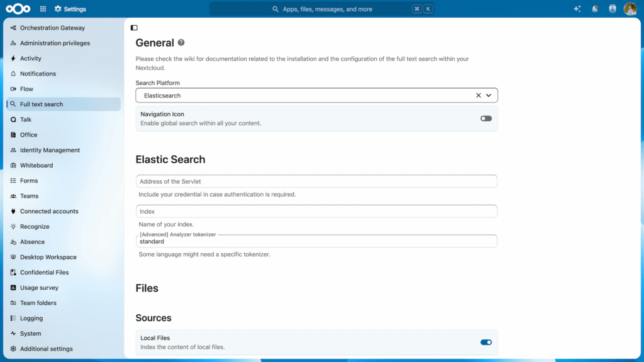The image size is (644, 362).
Task: Clear the Elasticsearch selection with X
Action: tap(478, 96)
